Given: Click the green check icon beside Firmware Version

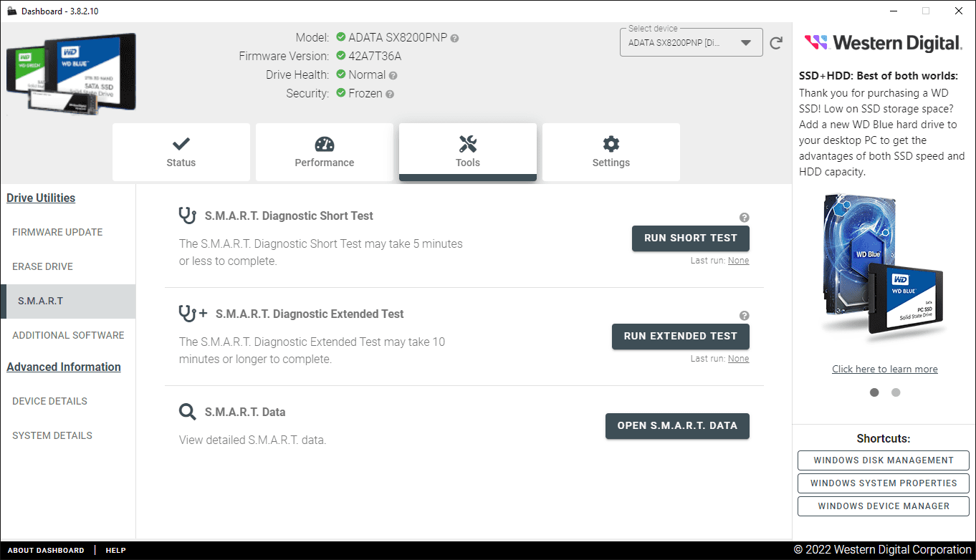Looking at the screenshot, I should [341, 56].
